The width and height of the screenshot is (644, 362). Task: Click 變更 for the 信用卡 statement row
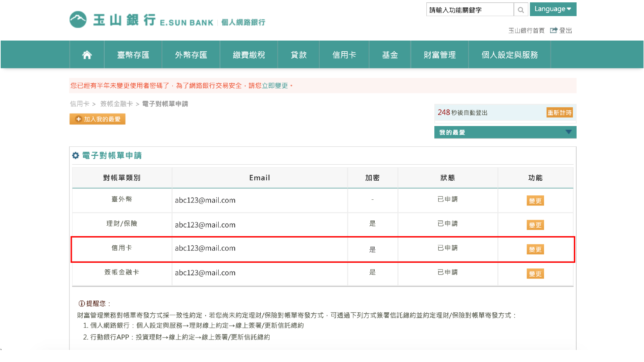pos(535,249)
